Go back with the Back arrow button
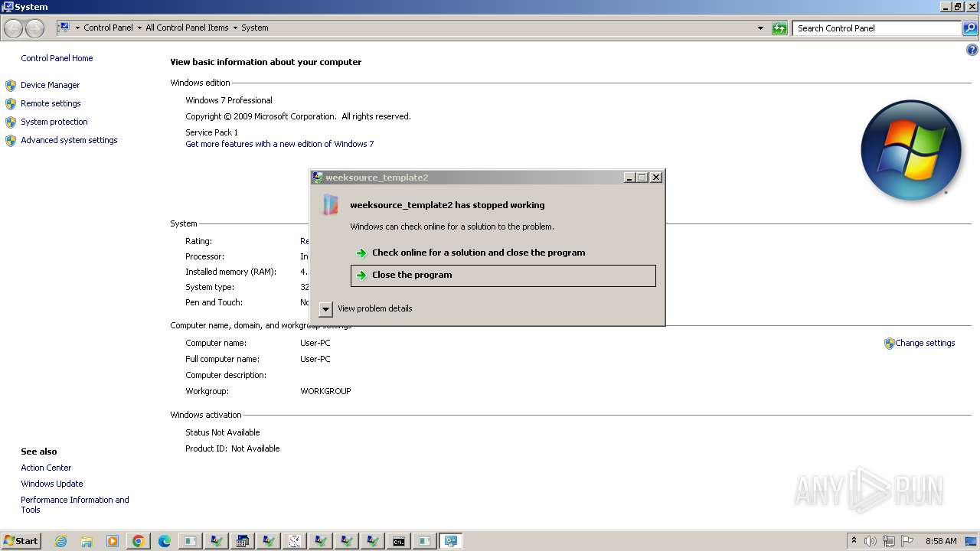 click(14, 28)
